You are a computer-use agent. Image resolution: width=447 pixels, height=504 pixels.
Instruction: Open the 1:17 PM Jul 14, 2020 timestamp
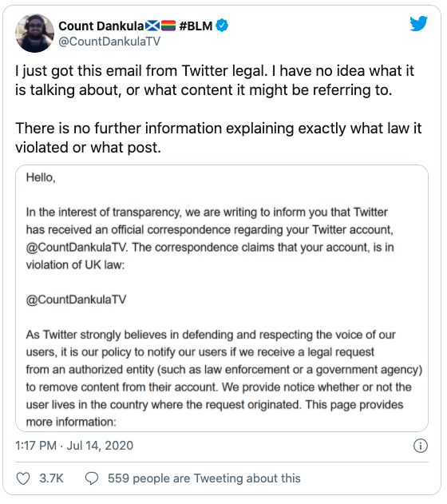(74, 446)
